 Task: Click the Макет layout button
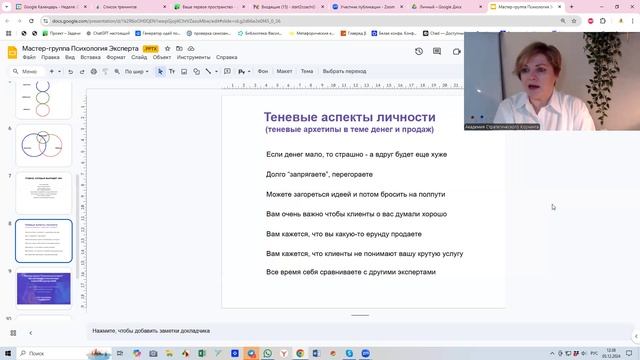pos(284,71)
